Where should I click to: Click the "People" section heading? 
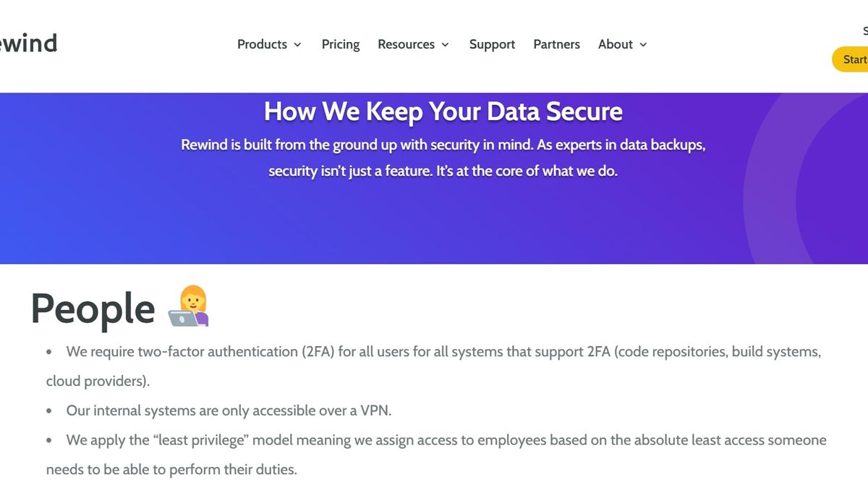click(93, 309)
